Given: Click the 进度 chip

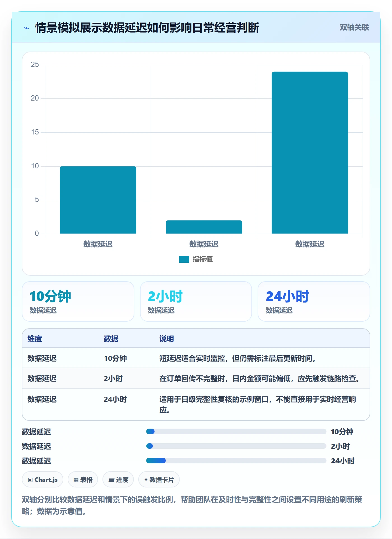Looking at the screenshot, I should pyautogui.click(x=118, y=480).
